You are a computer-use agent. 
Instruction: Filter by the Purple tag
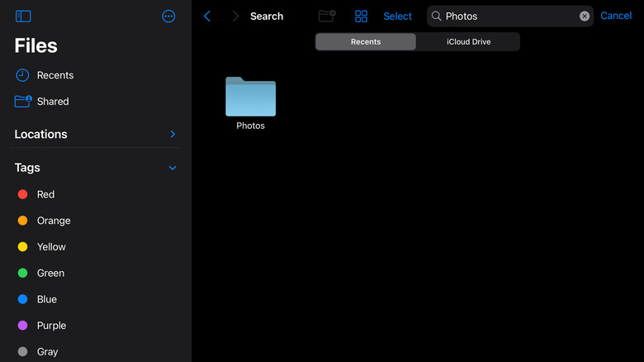[51, 326]
